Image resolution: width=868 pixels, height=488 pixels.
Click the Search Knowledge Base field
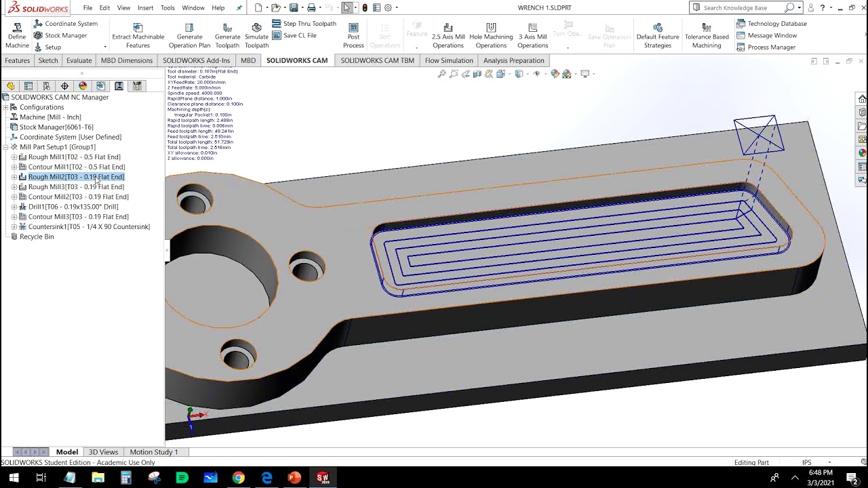coord(743,7)
